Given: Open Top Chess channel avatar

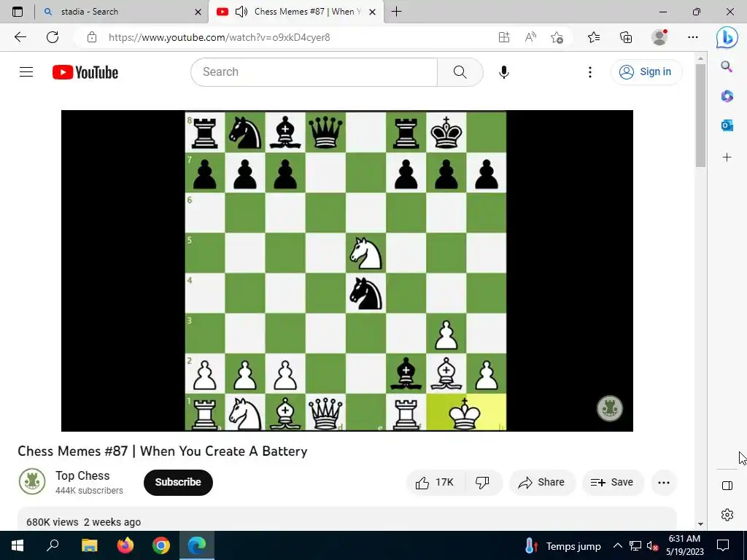Looking at the screenshot, I should tap(32, 481).
